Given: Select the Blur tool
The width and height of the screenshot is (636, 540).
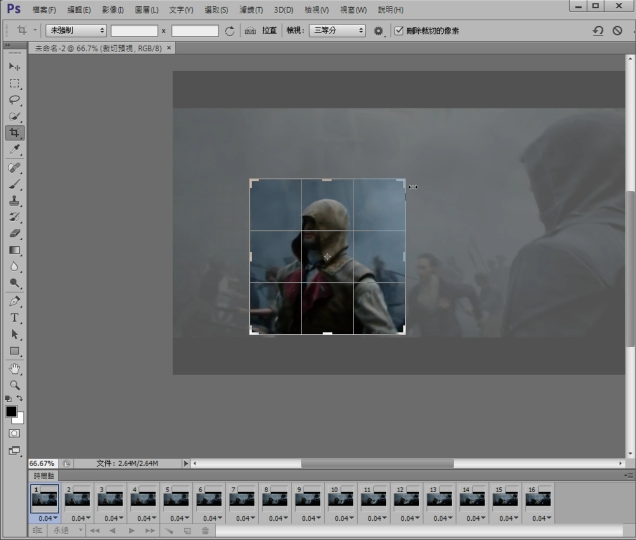Looking at the screenshot, I should (x=14, y=267).
